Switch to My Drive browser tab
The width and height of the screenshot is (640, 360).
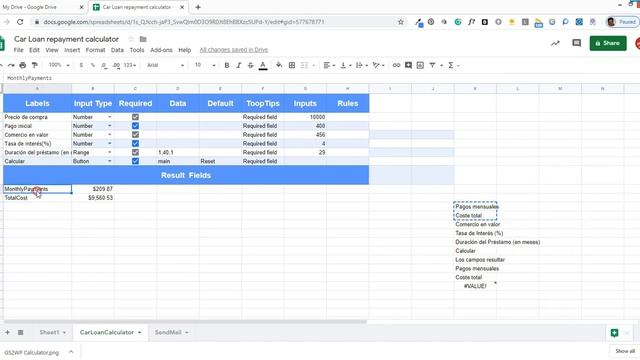[29, 7]
